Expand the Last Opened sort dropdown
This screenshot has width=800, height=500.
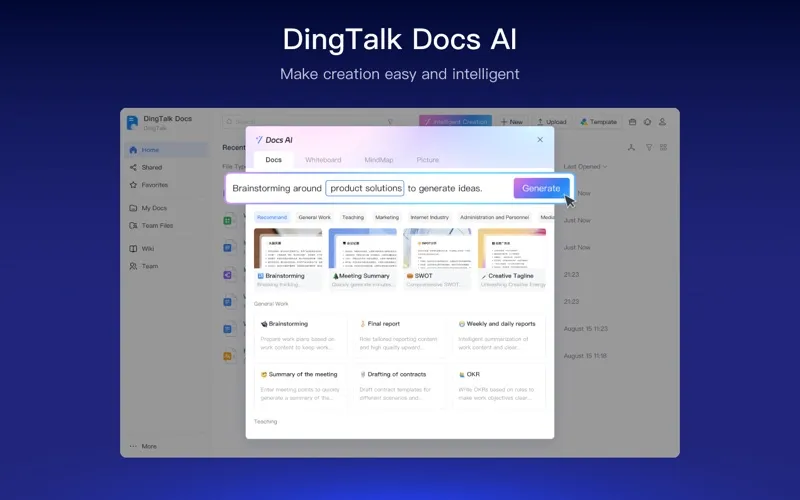(585, 166)
